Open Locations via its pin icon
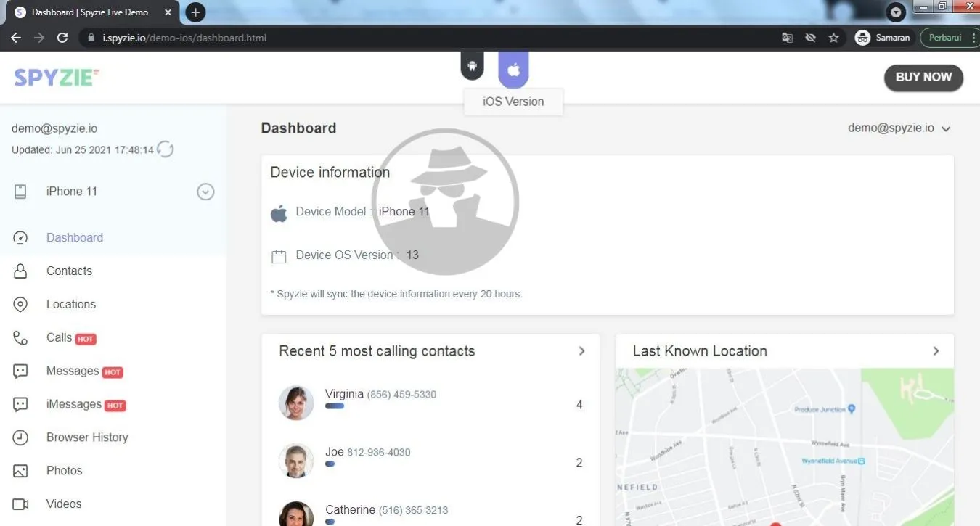This screenshot has width=980, height=526. [20, 305]
